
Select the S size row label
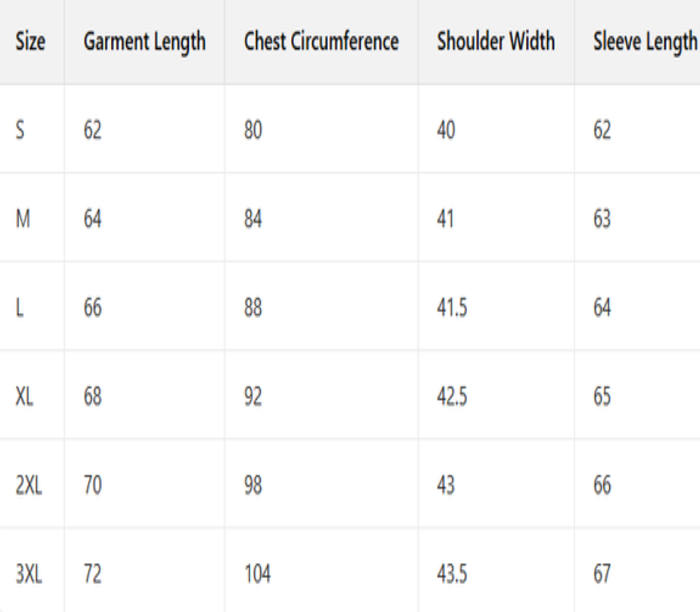click(x=21, y=131)
